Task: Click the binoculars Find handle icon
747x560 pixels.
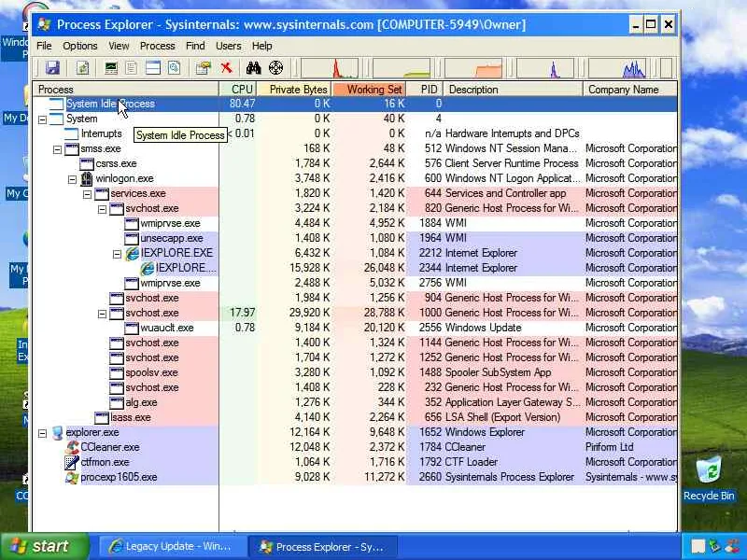Action: [253, 68]
